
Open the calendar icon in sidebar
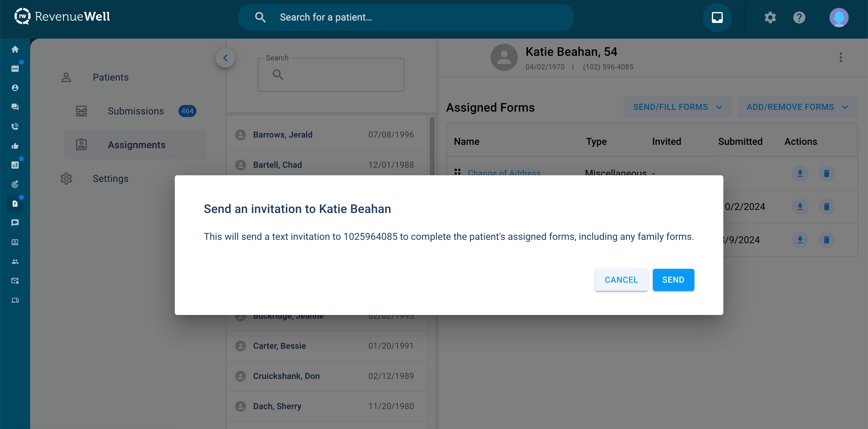tap(15, 68)
